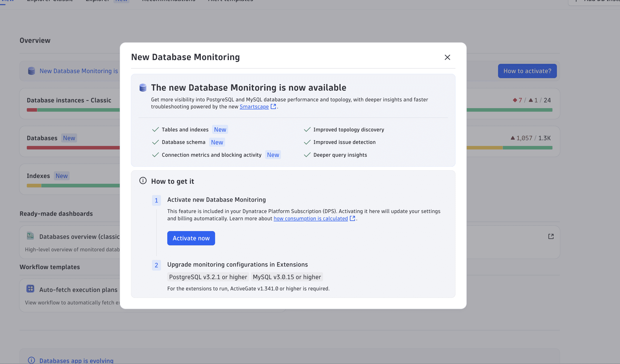The image size is (620, 364).
Task: Click Upgrade monitoring configurations in Extensions heading
Action: pyautogui.click(x=237, y=264)
